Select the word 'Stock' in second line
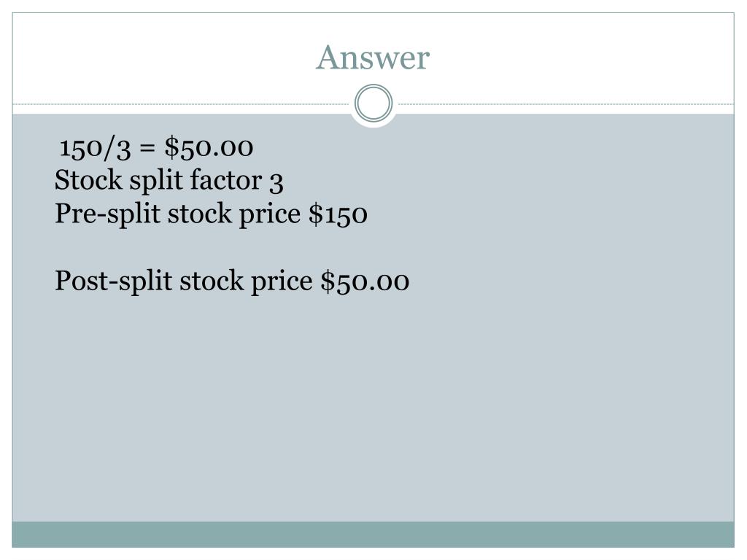The width and height of the screenshot is (747, 560). pyautogui.click(x=88, y=180)
